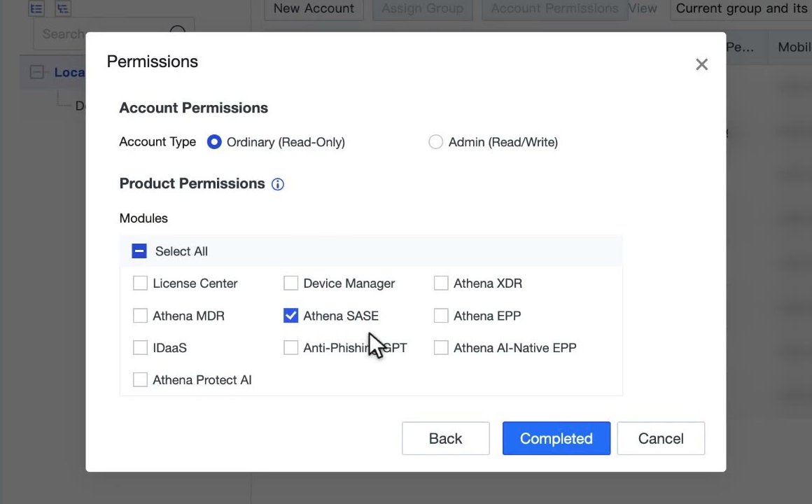This screenshot has height=504, width=812.
Task: Enable the Athena MDR module
Action: [140, 316]
